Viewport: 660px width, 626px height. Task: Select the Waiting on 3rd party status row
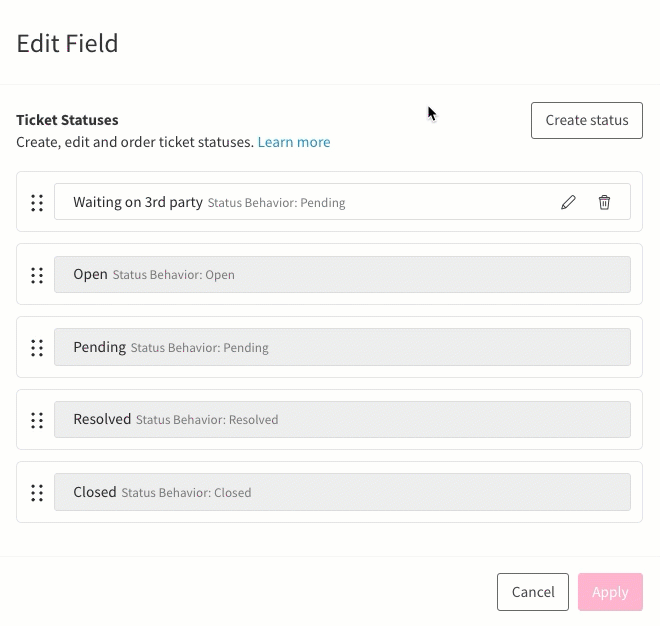coord(342,202)
